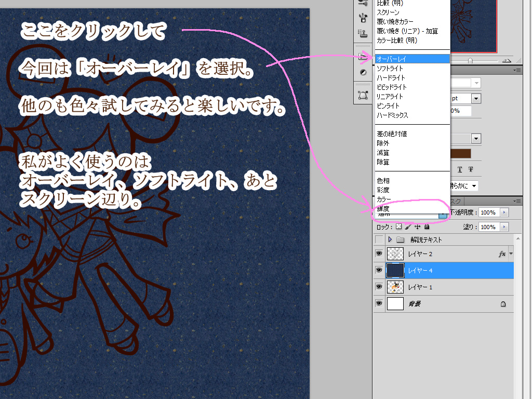Show the 解説テキスト group via visibility box
Image resolution: width=532 pixels, height=399 pixels.
(379, 240)
